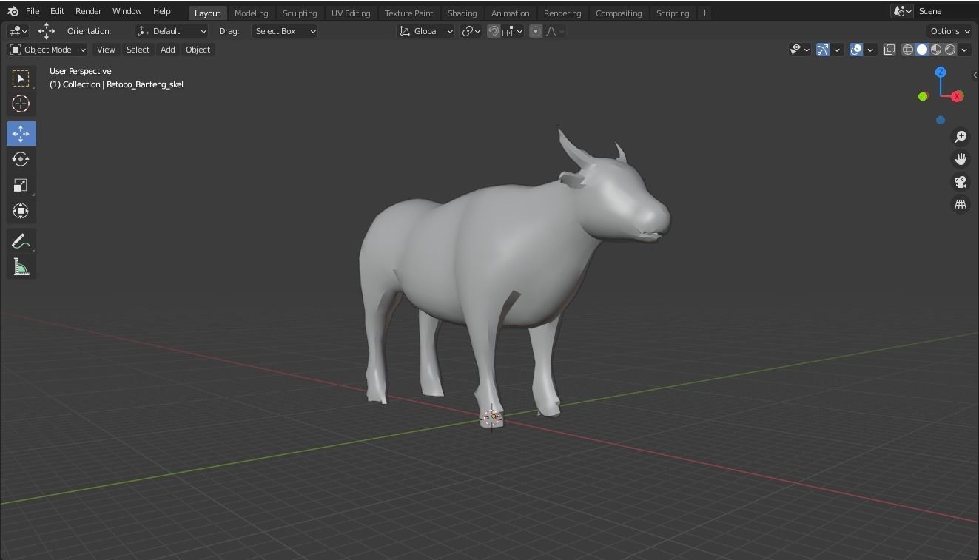Choose the Measure ruler tool
This screenshot has width=979, height=560.
[x=21, y=267]
